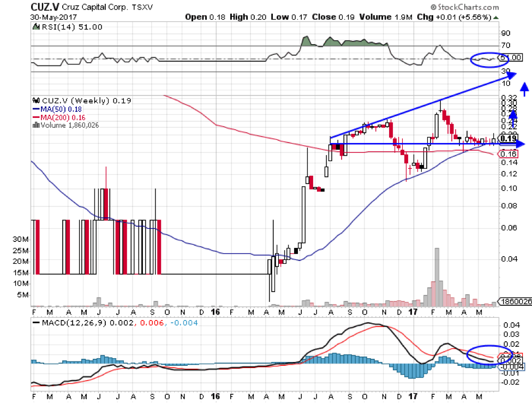Click the 0.12 price axis label
Image resolution: width=532 pixels, height=403 pixels.
tap(509, 174)
